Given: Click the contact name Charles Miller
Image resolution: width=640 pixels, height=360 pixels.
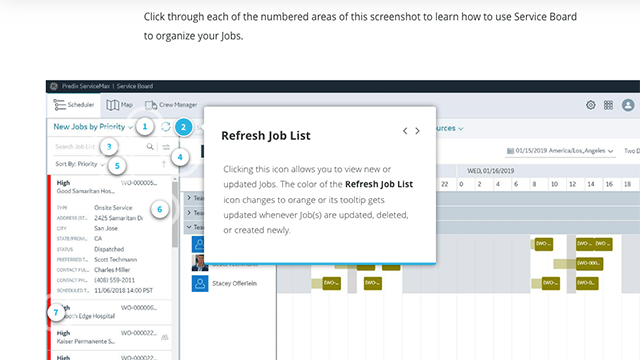Looking at the screenshot, I should [x=112, y=270].
